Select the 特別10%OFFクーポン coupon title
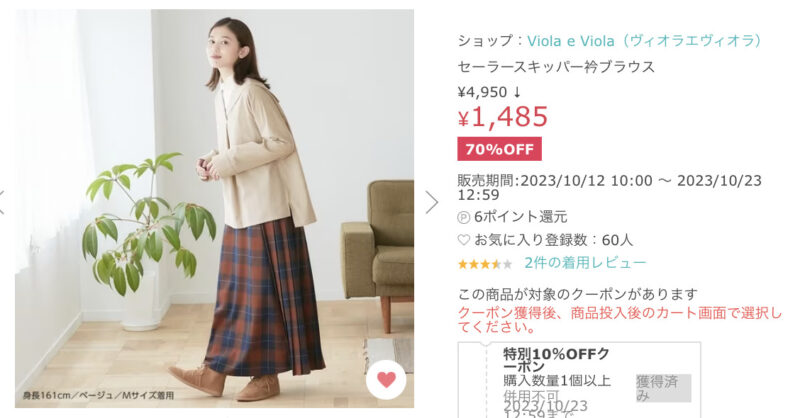Viewport: 800px width, 418px height. coord(556,360)
